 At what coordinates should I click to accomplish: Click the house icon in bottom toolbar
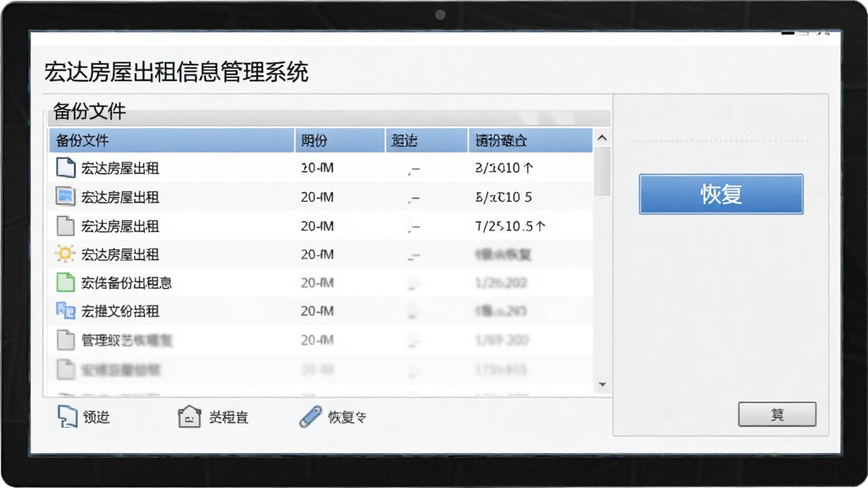point(189,416)
